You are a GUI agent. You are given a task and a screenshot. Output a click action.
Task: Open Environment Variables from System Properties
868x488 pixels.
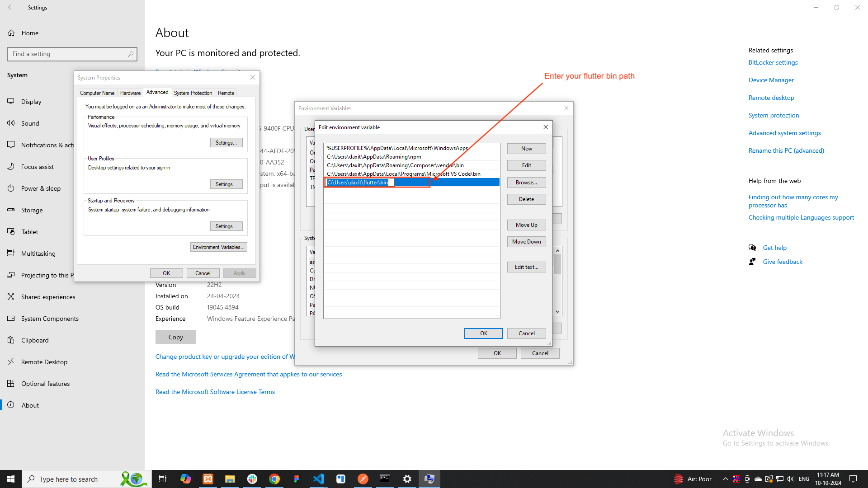[x=218, y=247]
